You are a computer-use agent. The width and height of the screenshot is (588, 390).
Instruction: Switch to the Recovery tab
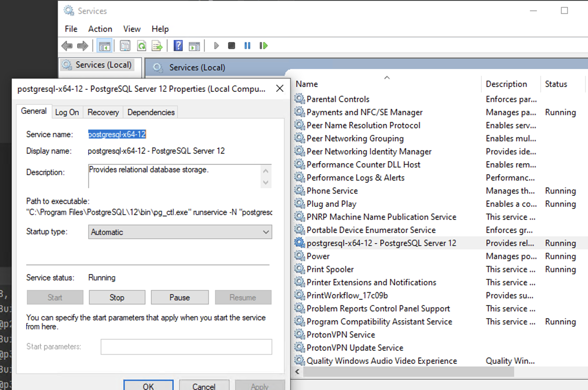click(103, 112)
